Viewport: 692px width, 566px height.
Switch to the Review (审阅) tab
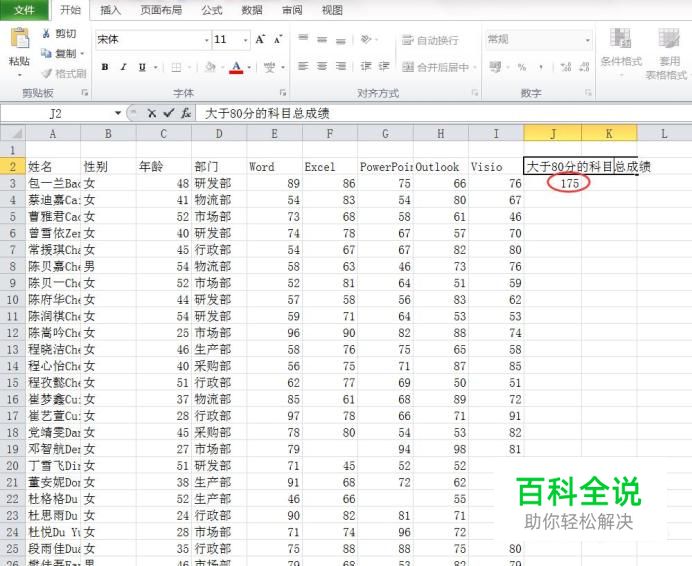click(x=292, y=10)
